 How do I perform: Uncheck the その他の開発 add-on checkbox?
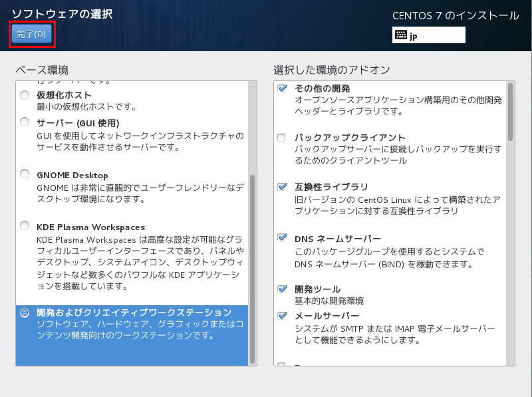pos(282,88)
